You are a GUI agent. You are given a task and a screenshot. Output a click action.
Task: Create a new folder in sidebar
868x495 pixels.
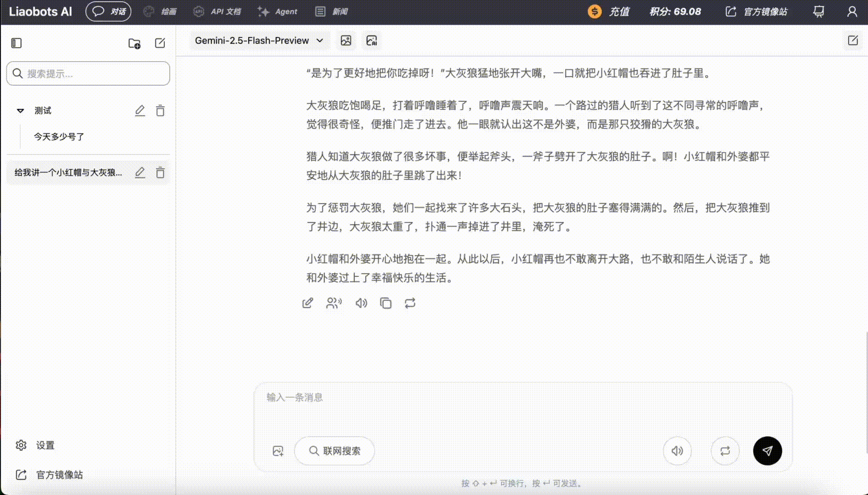[134, 43]
